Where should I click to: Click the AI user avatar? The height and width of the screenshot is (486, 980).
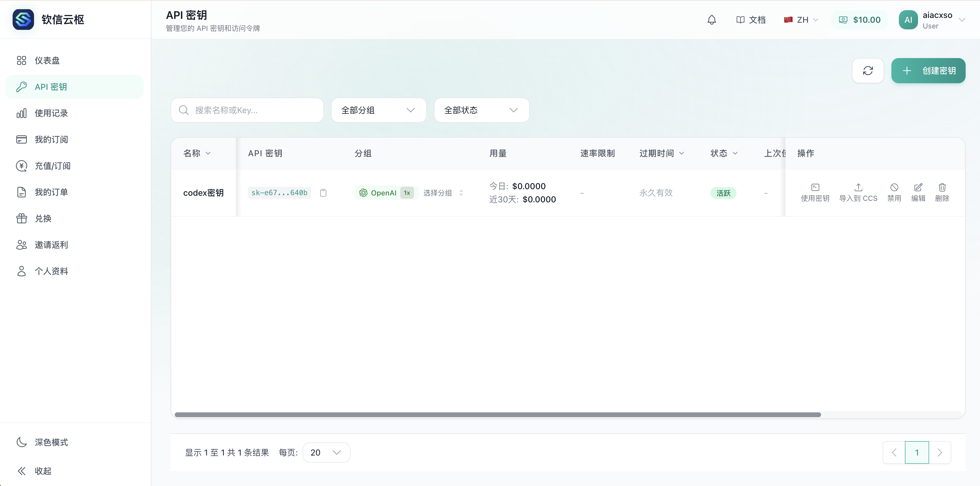pos(908,20)
